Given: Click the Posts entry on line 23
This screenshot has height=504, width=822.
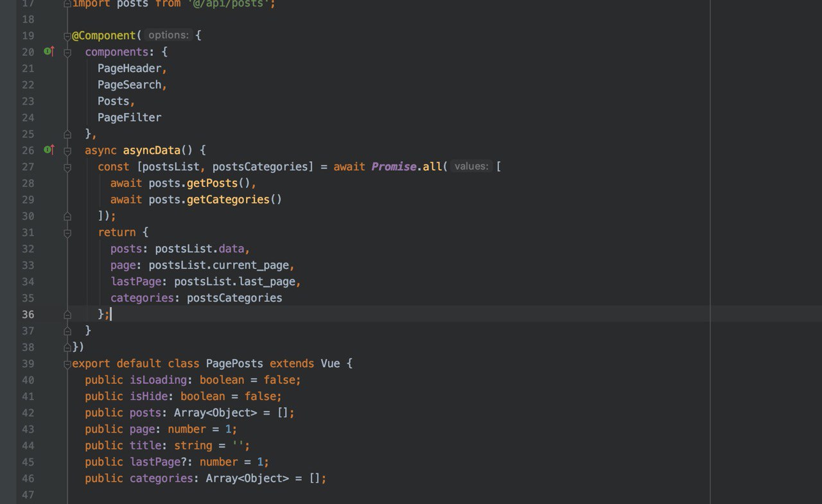Looking at the screenshot, I should [x=114, y=101].
